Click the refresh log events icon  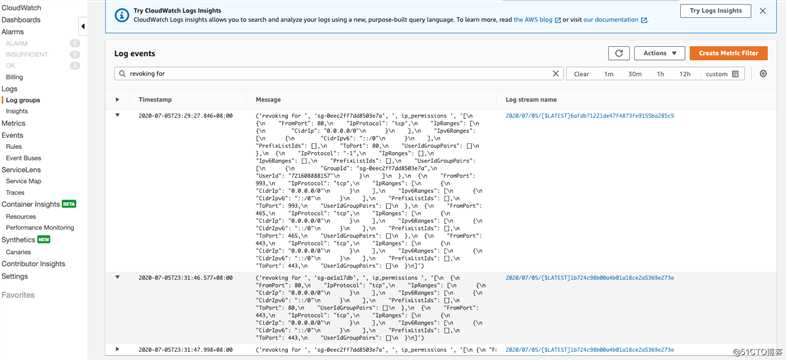tap(618, 53)
